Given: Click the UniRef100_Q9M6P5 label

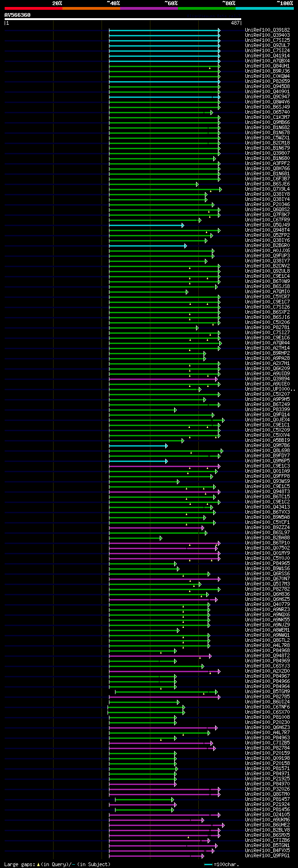Looking at the screenshot, I should point(267,461).
